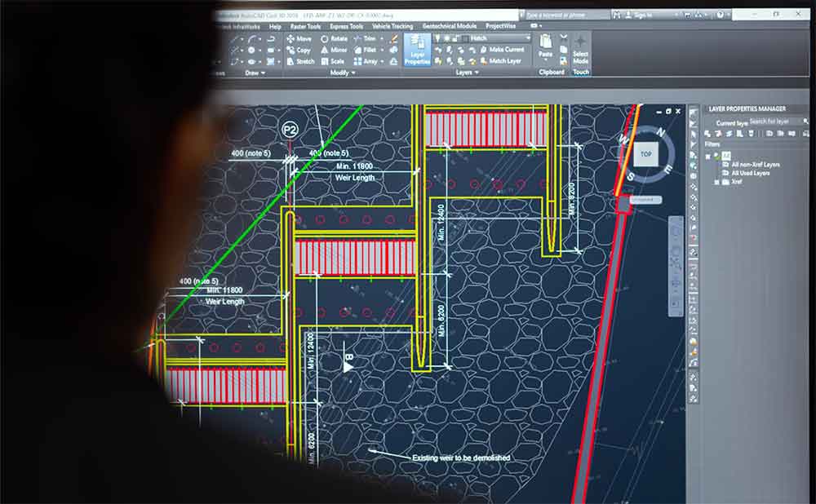Click the Search for layer field

(x=771, y=122)
